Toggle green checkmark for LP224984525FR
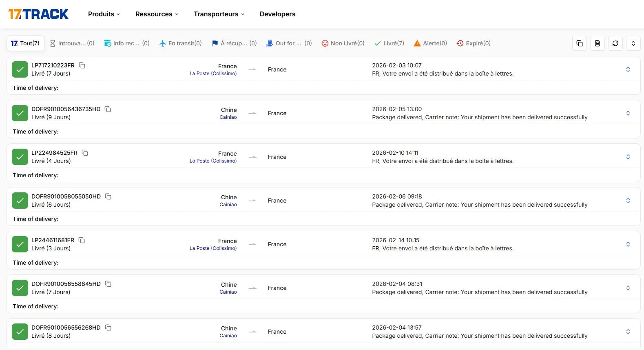This screenshot has width=644, height=350. click(x=20, y=157)
